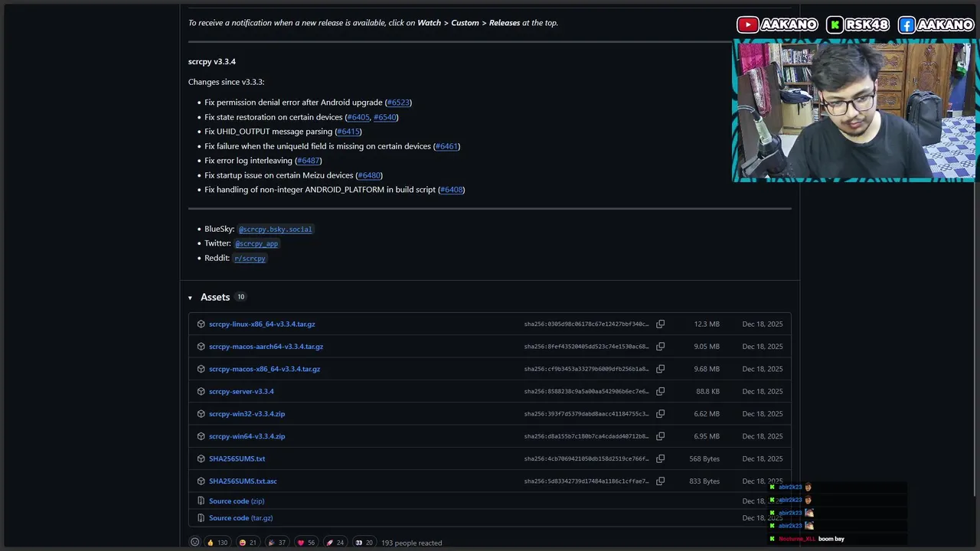
Task: Click package icon beside SHA256SUMS.txt
Action: pos(201,458)
